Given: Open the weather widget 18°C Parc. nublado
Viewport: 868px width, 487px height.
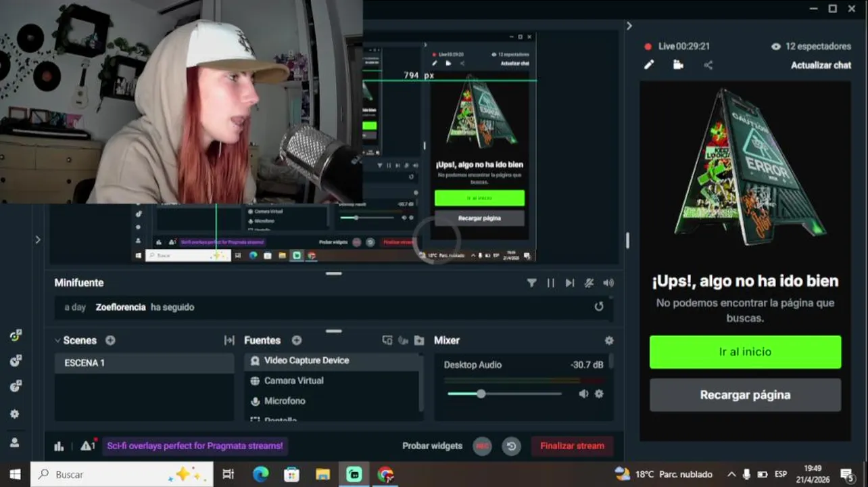Looking at the screenshot, I should (664, 474).
